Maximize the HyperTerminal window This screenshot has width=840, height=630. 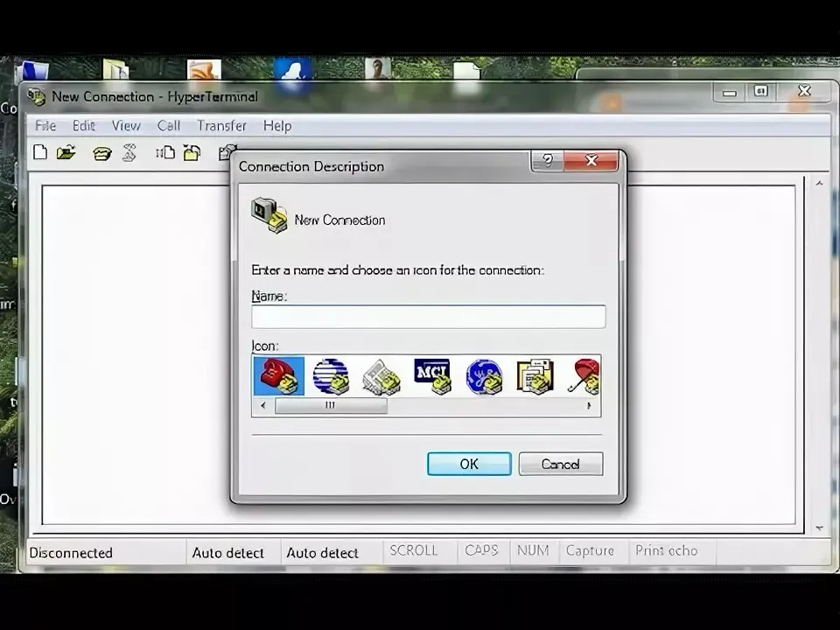[760, 92]
